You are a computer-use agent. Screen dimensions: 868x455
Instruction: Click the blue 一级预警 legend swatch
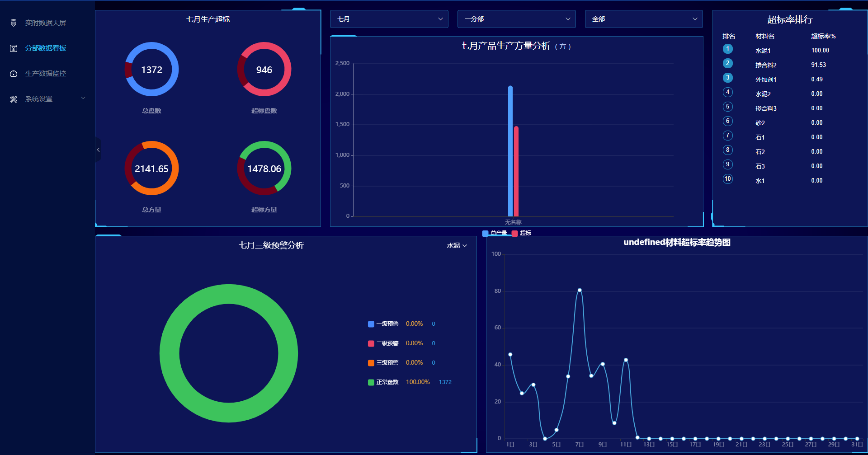pyautogui.click(x=371, y=324)
